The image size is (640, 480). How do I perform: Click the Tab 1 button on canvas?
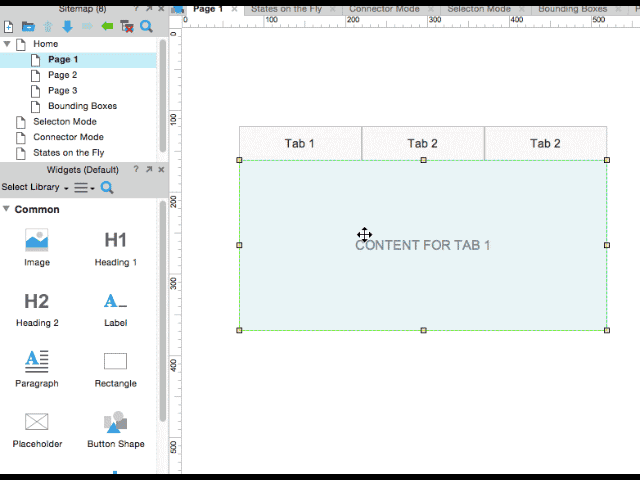[300, 143]
